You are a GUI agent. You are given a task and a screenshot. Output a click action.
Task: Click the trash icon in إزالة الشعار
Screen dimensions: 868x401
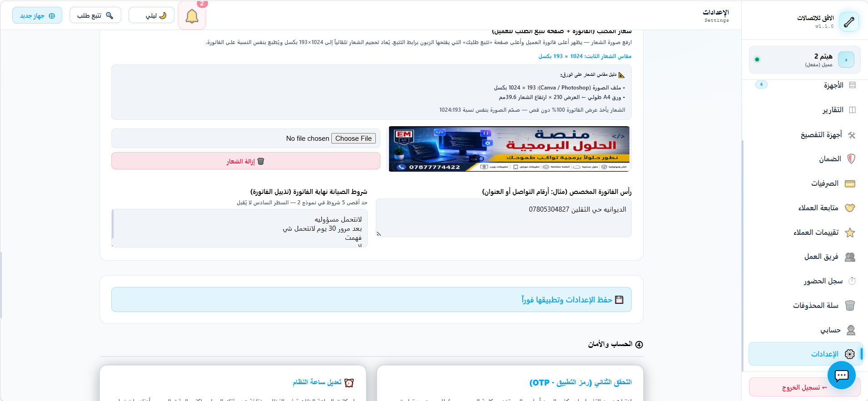[261, 161]
